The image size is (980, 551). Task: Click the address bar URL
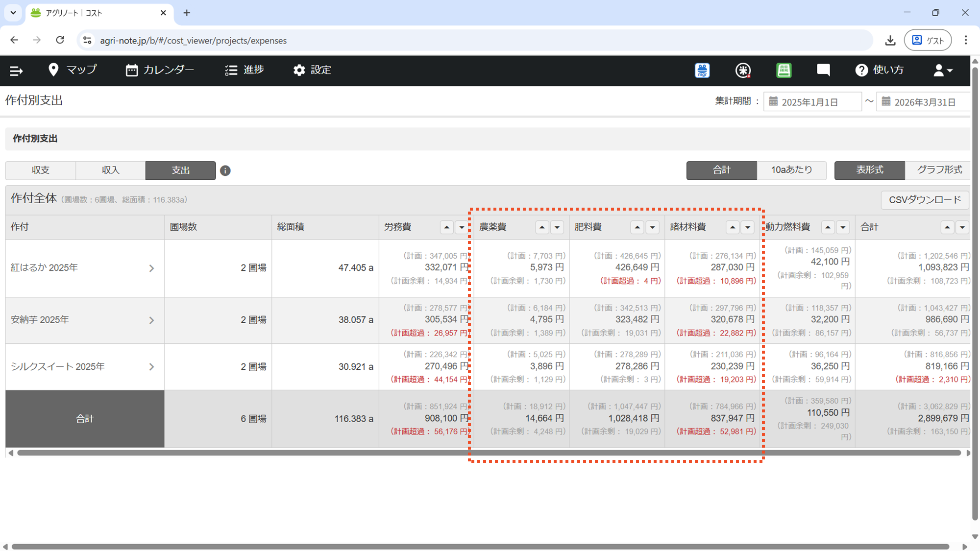(193, 41)
